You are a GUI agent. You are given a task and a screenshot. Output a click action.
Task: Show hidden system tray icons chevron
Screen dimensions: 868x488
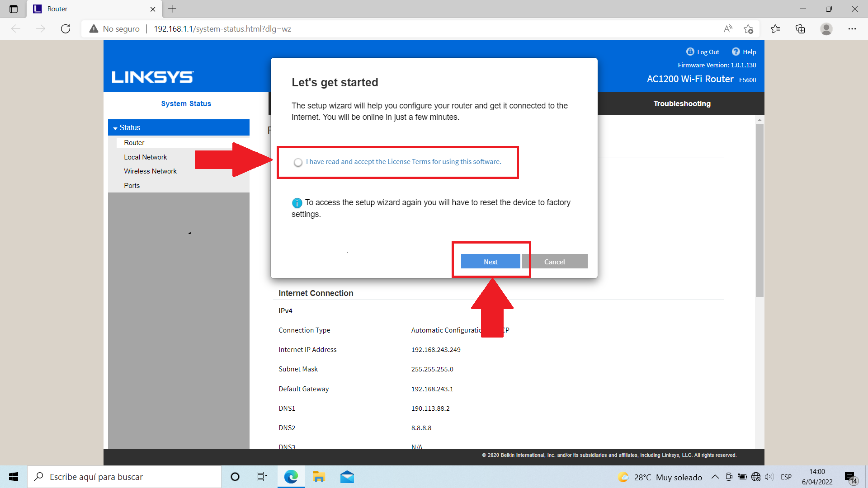coord(715,477)
